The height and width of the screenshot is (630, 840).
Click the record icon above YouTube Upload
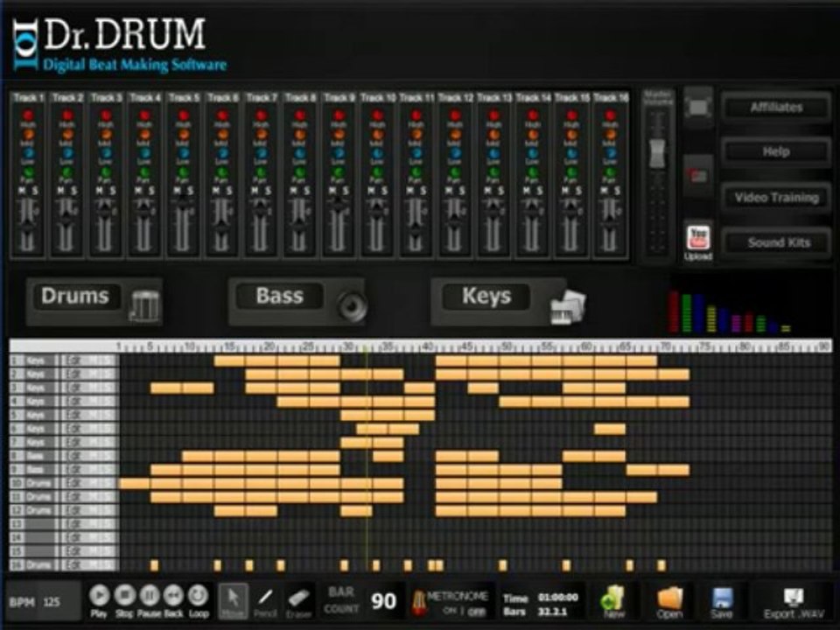[x=698, y=175]
